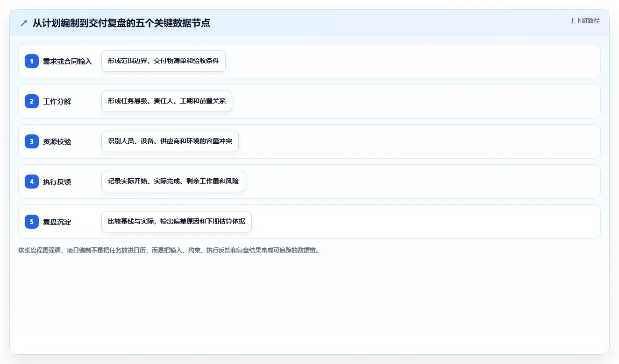Screen dimensions: 619x364
Task: Click the heading 从计划编制到交付复盘的五个关键数据节点
Action: click(121, 23)
